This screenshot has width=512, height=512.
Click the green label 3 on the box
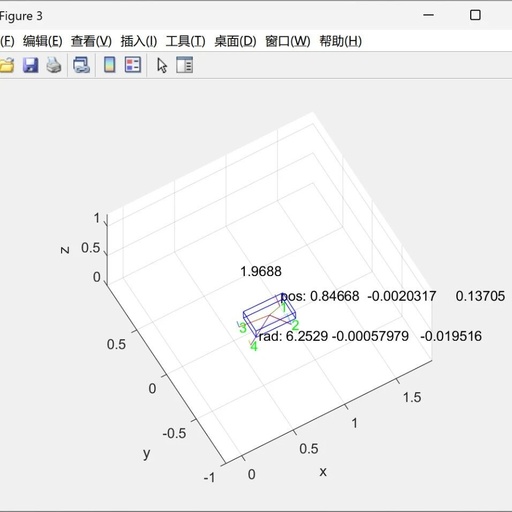[243, 328]
